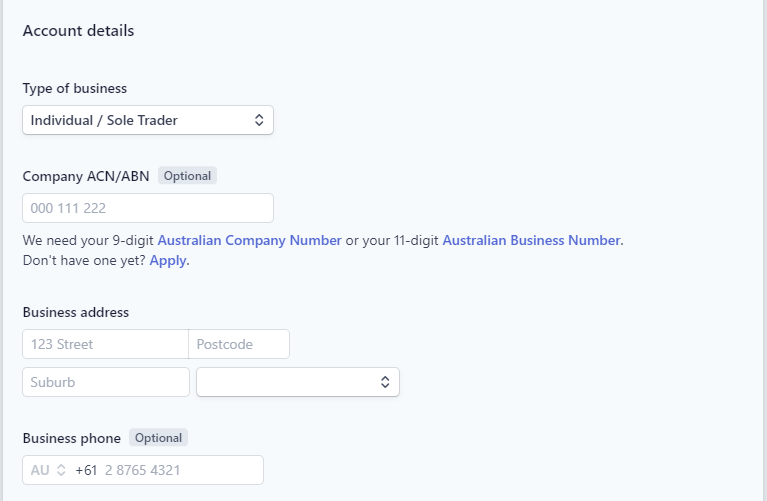Image resolution: width=767 pixels, height=501 pixels.
Task: Click into the 123 Street address field
Action: (105, 344)
